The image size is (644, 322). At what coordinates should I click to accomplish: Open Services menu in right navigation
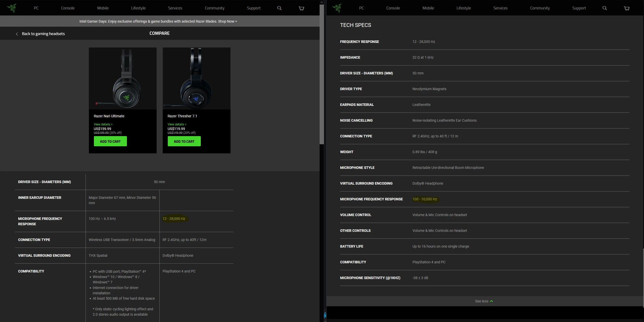(x=500, y=8)
